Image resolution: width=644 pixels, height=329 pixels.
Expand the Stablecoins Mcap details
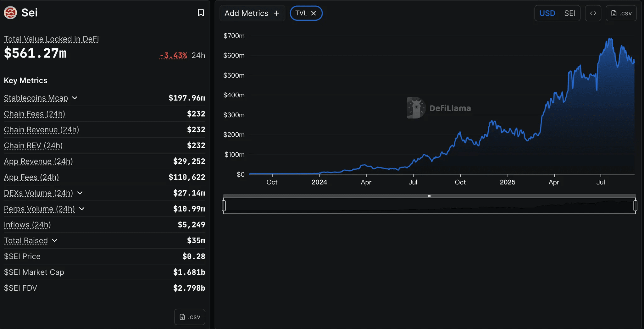[75, 98]
